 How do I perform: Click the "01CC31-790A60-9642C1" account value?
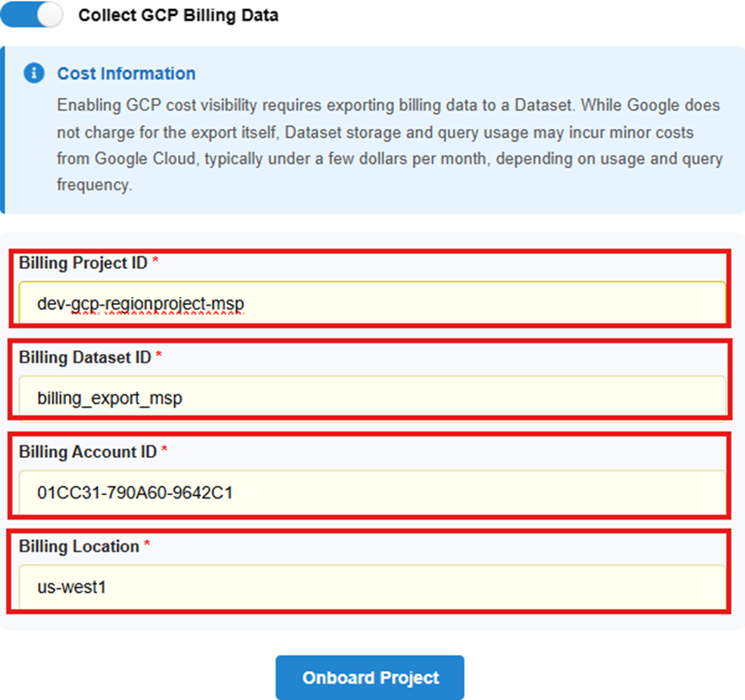[x=134, y=492]
